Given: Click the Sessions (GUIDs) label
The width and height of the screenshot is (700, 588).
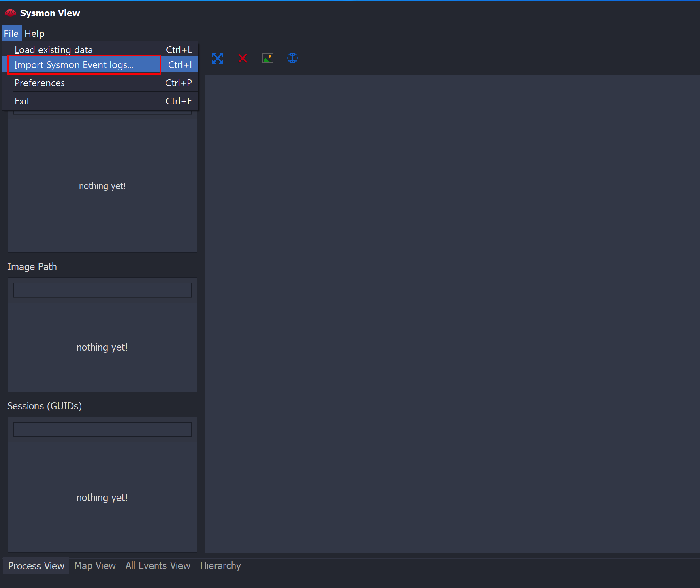Looking at the screenshot, I should tap(45, 406).
